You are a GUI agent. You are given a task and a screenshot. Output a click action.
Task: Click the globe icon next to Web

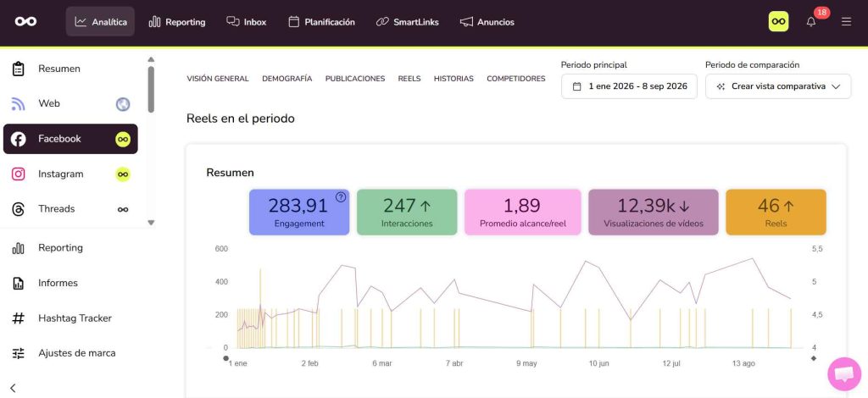coord(123,104)
